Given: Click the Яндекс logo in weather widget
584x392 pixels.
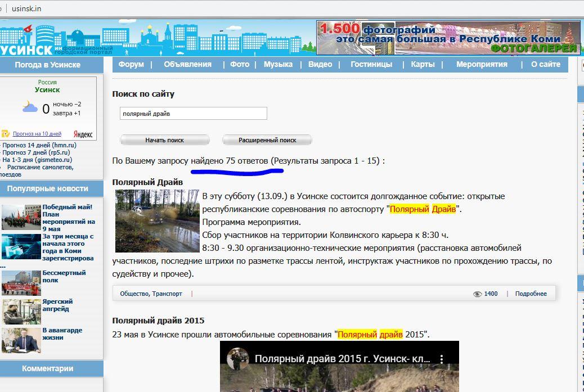Looking at the screenshot, I should (x=83, y=134).
